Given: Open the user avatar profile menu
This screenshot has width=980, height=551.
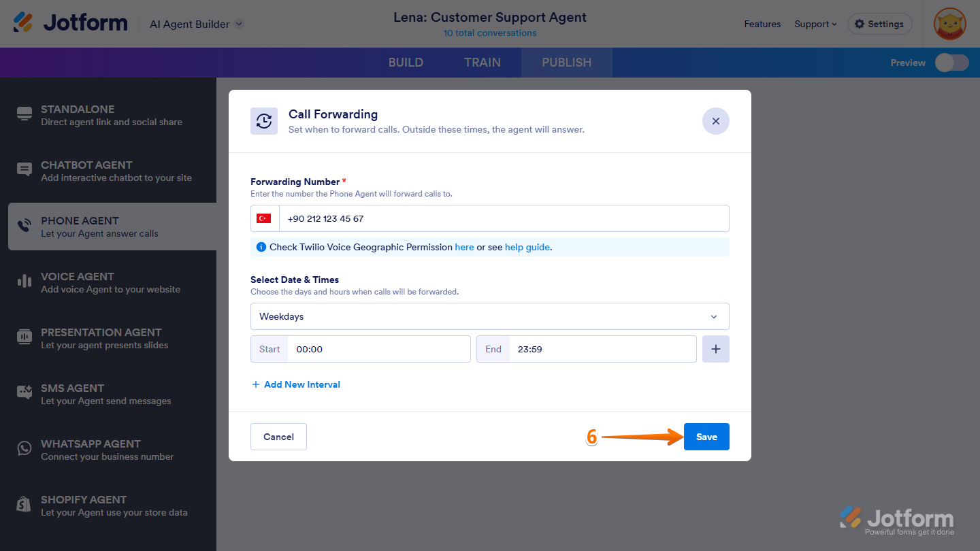Looking at the screenshot, I should (x=949, y=24).
